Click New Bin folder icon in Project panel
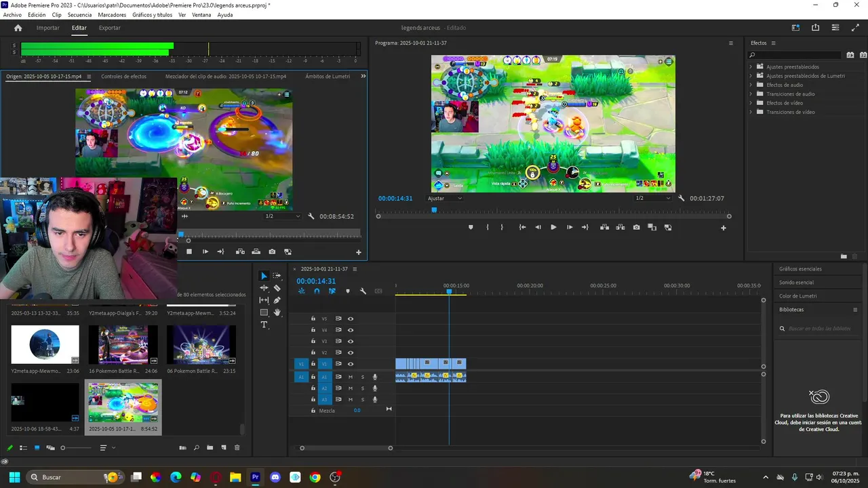This screenshot has height=488, width=868. (x=210, y=447)
